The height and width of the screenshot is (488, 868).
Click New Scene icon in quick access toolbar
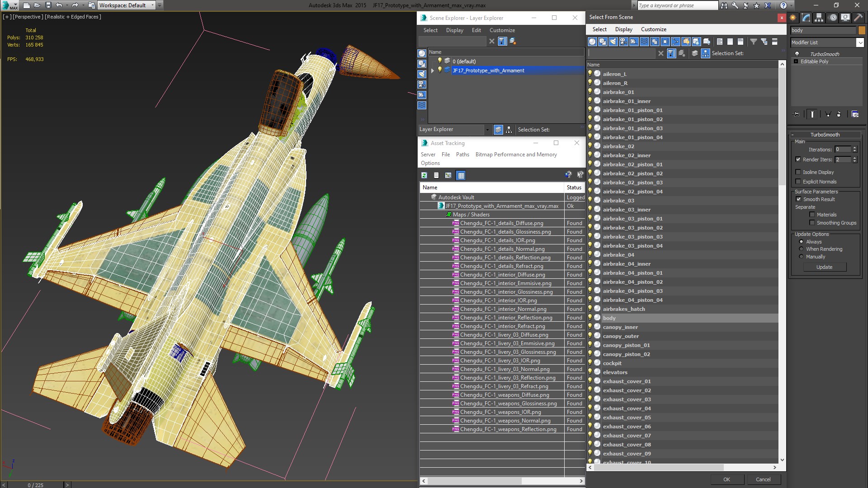[27, 5]
